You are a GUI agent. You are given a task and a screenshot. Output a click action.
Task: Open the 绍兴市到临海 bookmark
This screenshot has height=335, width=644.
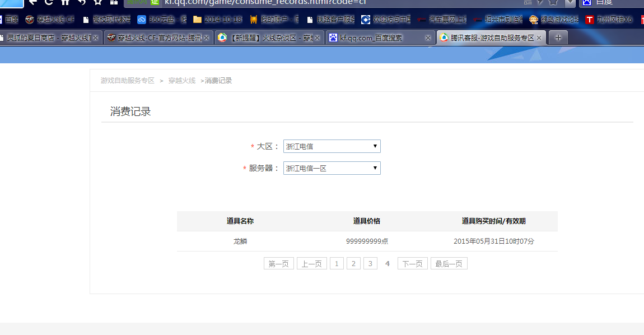tap(498, 19)
